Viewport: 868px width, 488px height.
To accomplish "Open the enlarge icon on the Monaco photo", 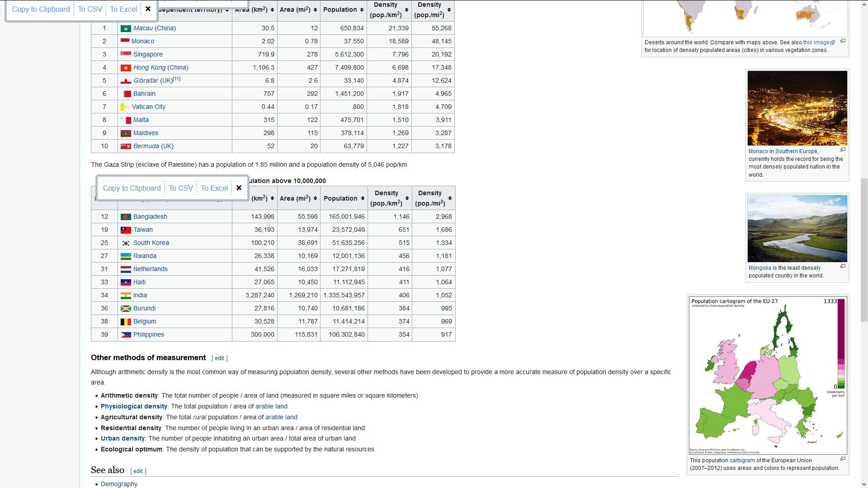I will [x=844, y=150].
